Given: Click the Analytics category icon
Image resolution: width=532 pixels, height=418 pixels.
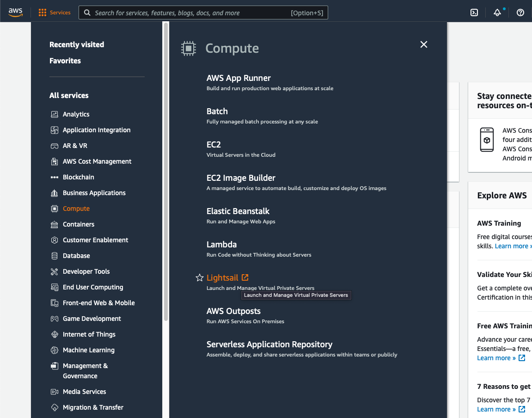Looking at the screenshot, I should (x=54, y=114).
